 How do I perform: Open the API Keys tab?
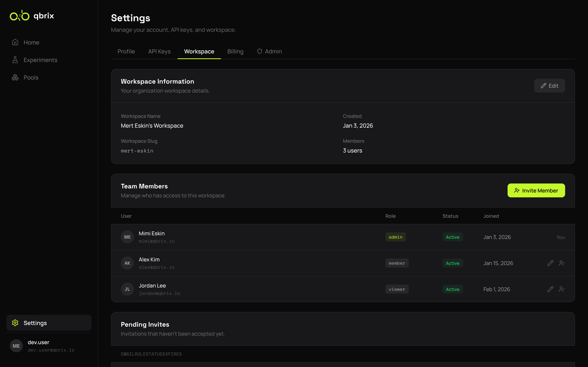click(159, 51)
